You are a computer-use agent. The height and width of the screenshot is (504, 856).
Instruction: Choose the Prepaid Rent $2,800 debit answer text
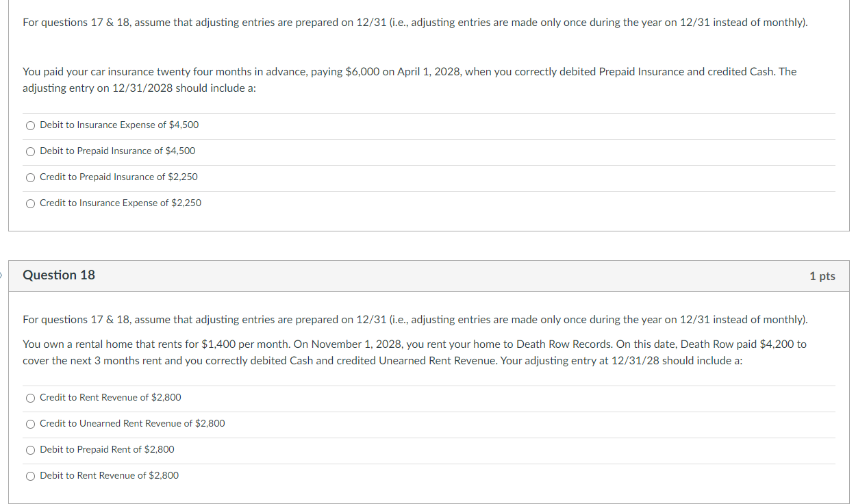click(x=106, y=450)
